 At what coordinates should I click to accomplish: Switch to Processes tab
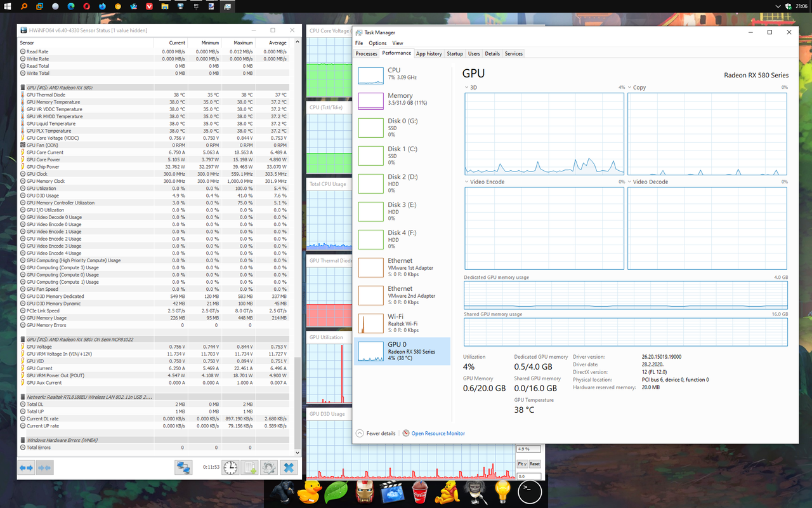(x=367, y=53)
